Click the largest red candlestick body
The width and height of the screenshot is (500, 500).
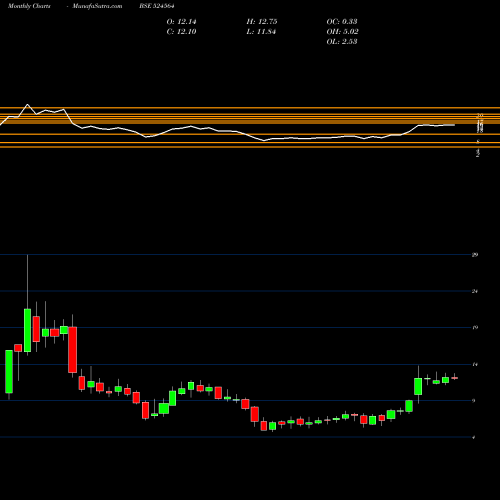[73, 350]
